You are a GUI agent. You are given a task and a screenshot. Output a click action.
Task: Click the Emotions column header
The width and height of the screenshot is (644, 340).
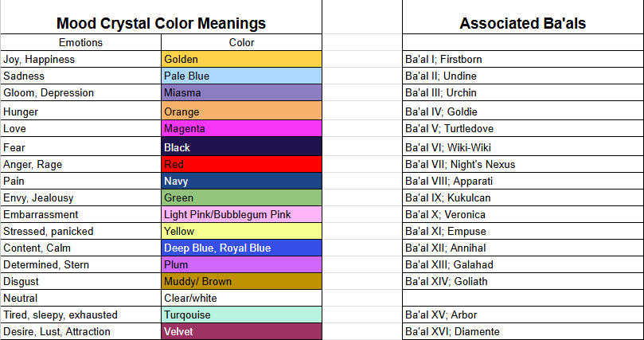(80, 42)
